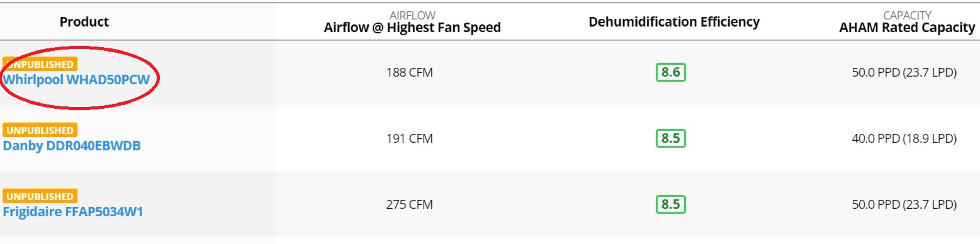980x244 pixels.
Task: Select the 275 CFM airflow cell
Action: (409, 204)
